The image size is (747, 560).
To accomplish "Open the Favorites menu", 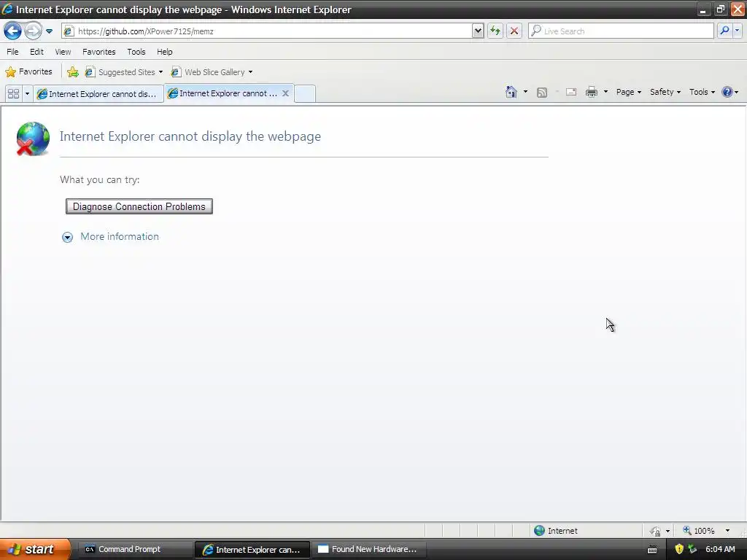I will (x=98, y=52).
